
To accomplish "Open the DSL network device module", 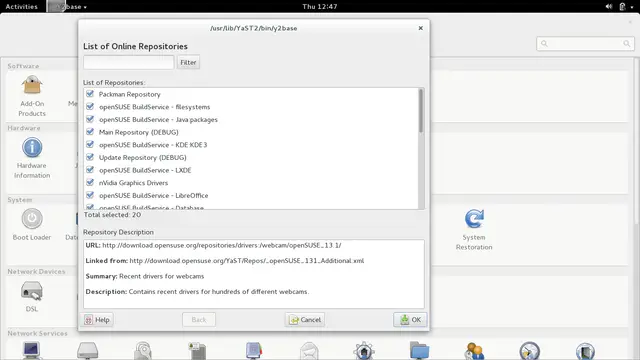I will pos(32,296).
